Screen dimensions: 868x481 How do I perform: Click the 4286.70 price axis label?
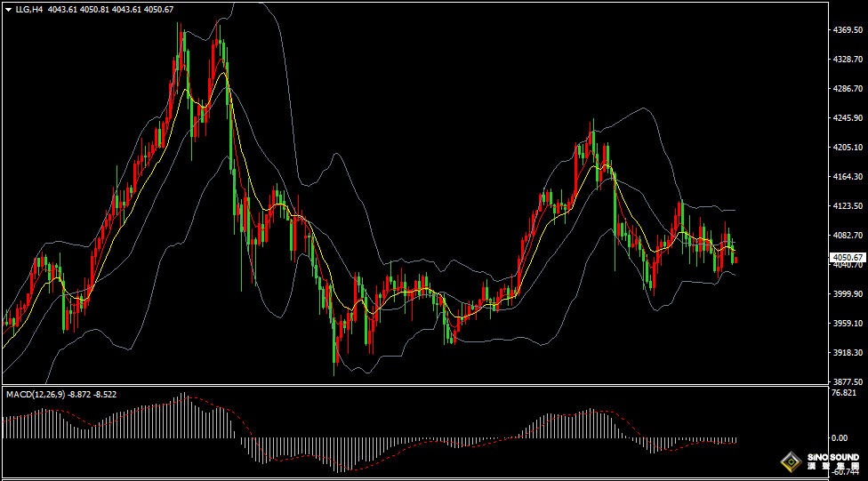tap(847, 89)
